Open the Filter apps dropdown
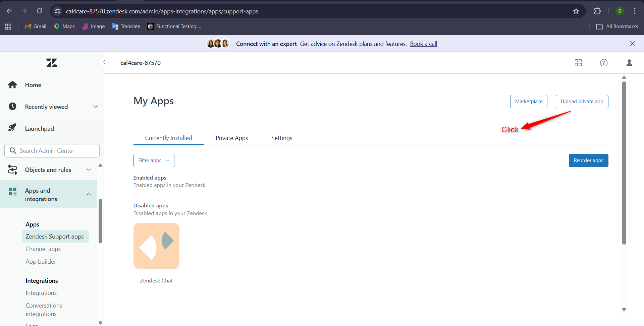Image resolution: width=644 pixels, height=326 pixels. click(x=154, y=160)
